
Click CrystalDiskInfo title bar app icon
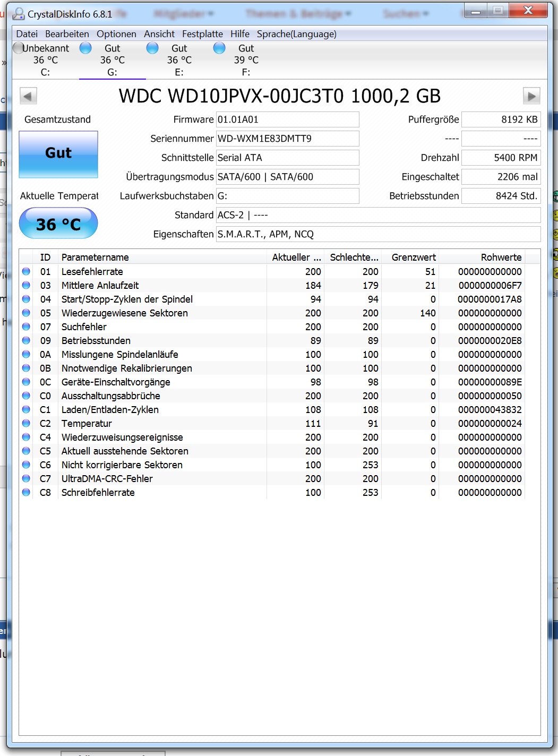[19, 14]
